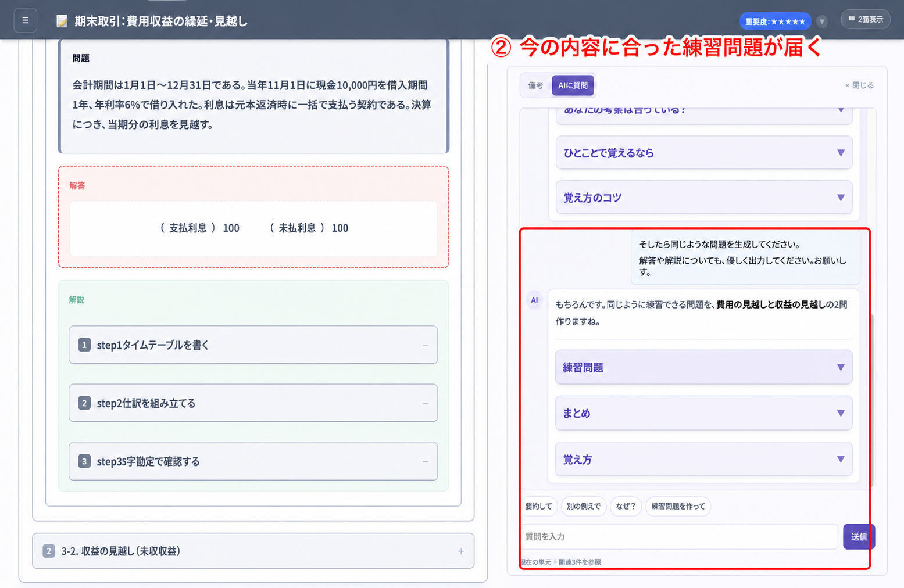The width and height of the screenshot is (904, 588).
Task: Click the answer text （支払利息）100
Action: (199, 228)
